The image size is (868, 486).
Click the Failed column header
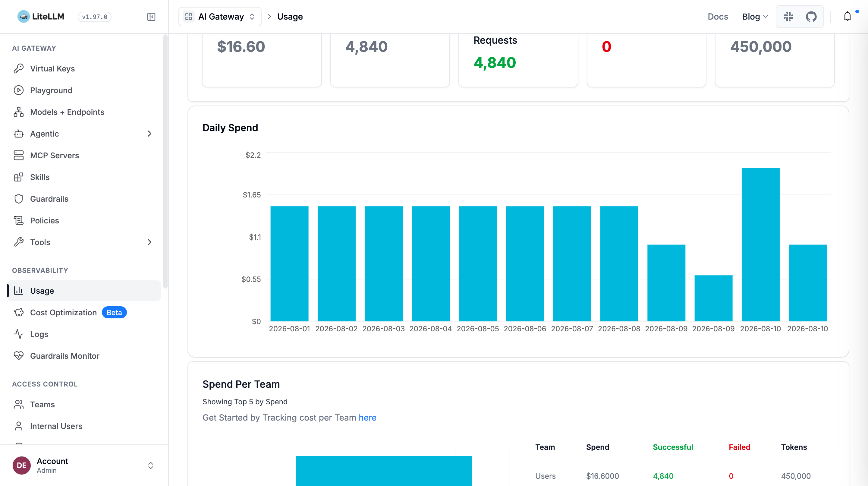click(x=739, y=447)
